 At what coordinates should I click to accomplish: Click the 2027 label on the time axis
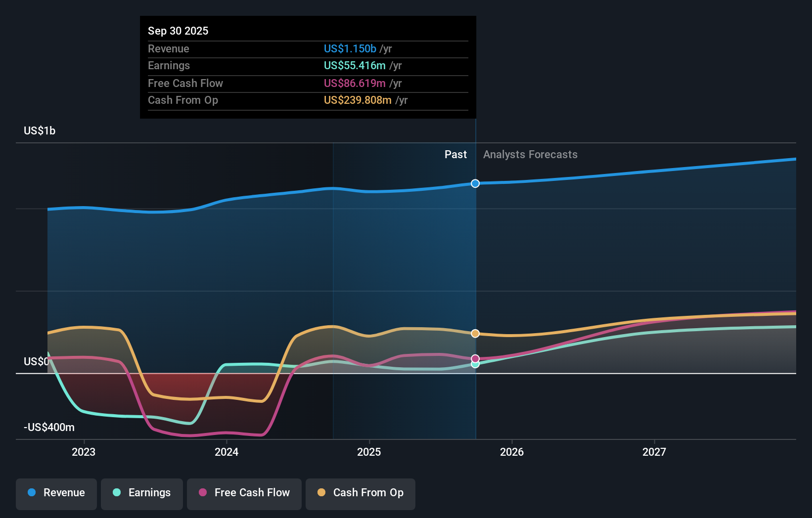655,451
